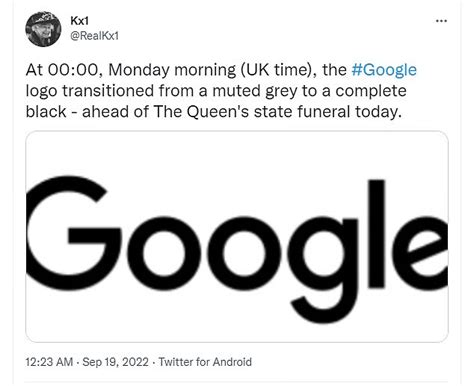Click the @RealKx1 handle
This screenshot has height=386, width=474.
[x=94, y=36]
